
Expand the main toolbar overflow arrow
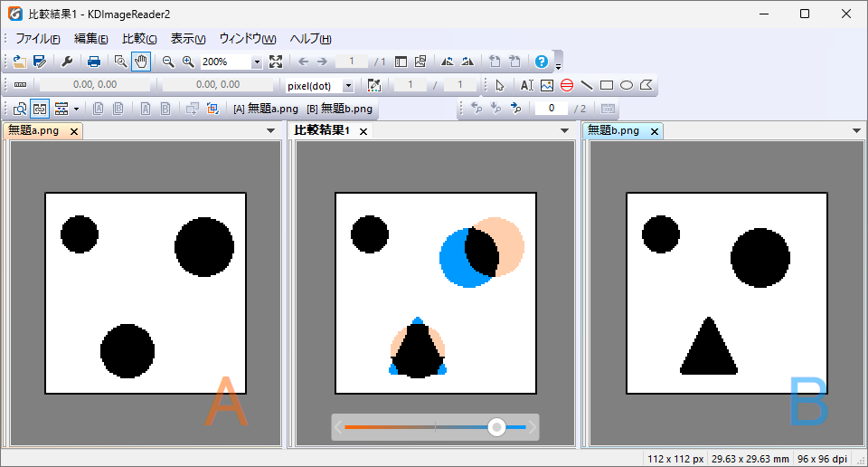pos(558,66)
